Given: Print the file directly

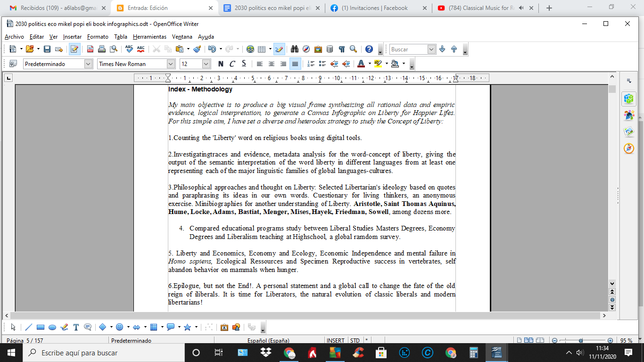Looking at the screenshot, I should tap(102, 49).
